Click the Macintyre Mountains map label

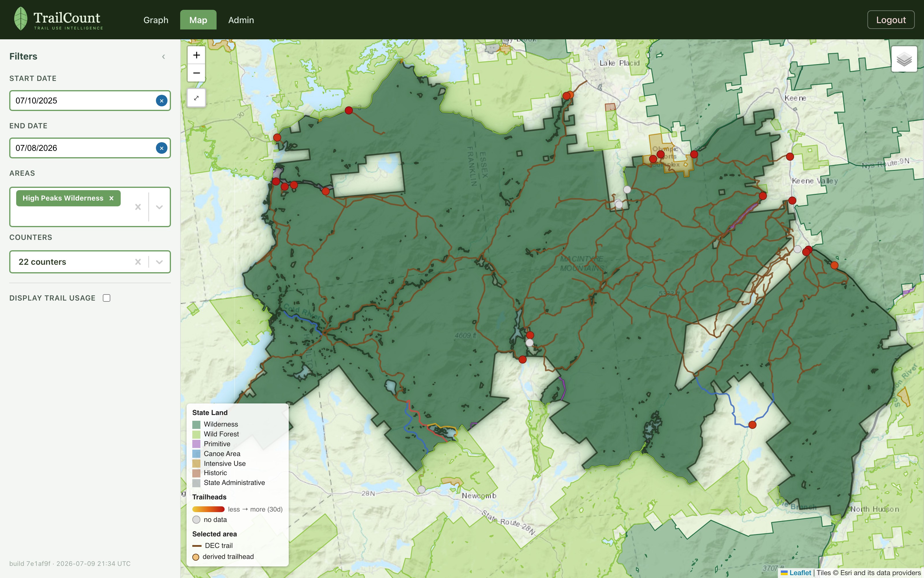pyautogui.click(x=582, y=263)
